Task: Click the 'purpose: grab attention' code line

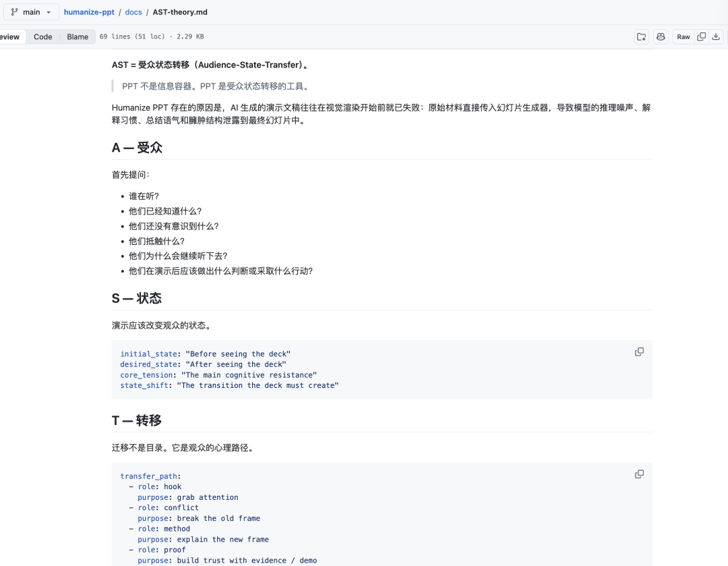Action: tap(187, 497)
